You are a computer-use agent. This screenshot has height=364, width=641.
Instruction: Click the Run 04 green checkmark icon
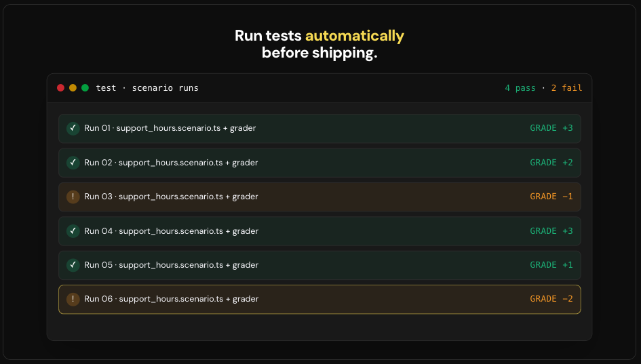[73, 231]
